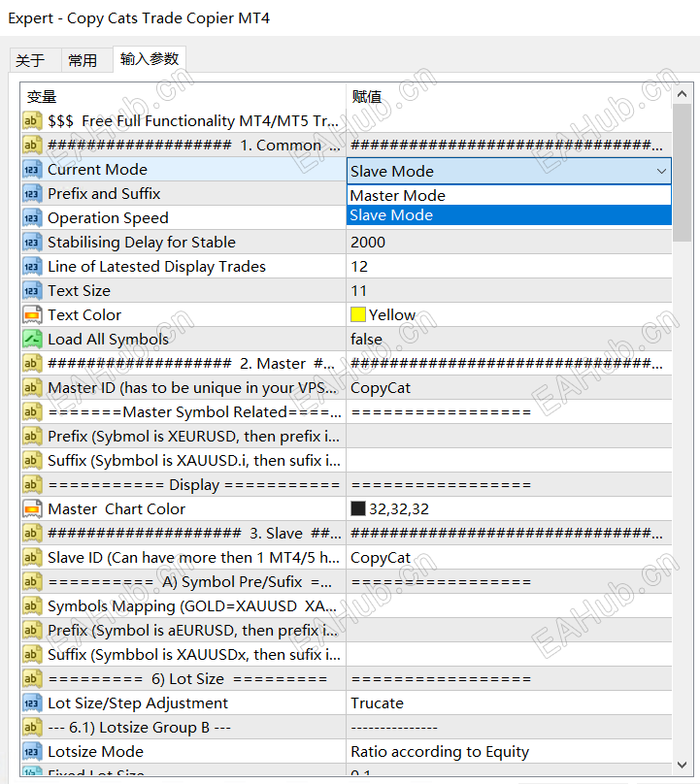Image resolution: width=700 pixels, height=784 pixels.
Task: Choose Slave Mode in the dropdown list
Action: pyautogui.click(x=509, y=215)
